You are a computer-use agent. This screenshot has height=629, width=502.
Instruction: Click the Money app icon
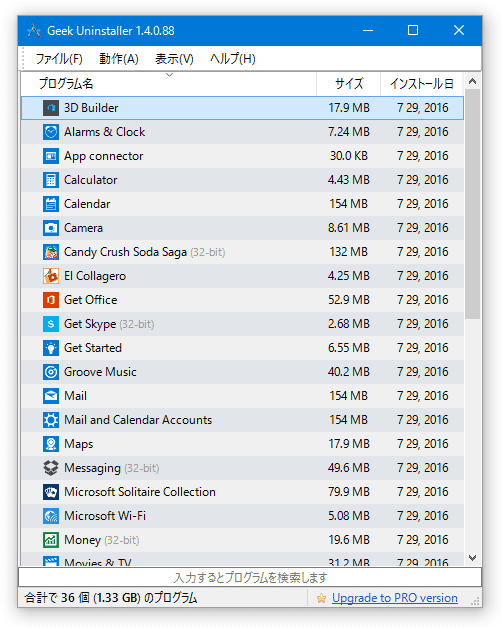51,540
